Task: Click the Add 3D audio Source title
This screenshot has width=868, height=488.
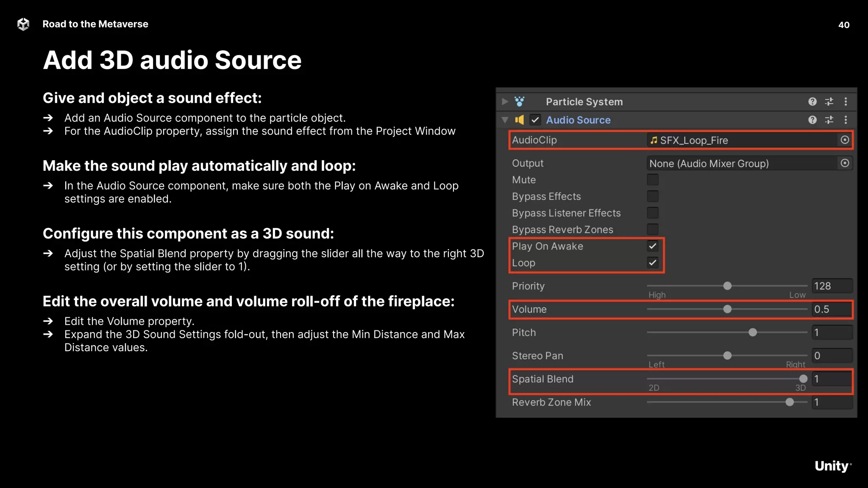Action: coord(172,60)
